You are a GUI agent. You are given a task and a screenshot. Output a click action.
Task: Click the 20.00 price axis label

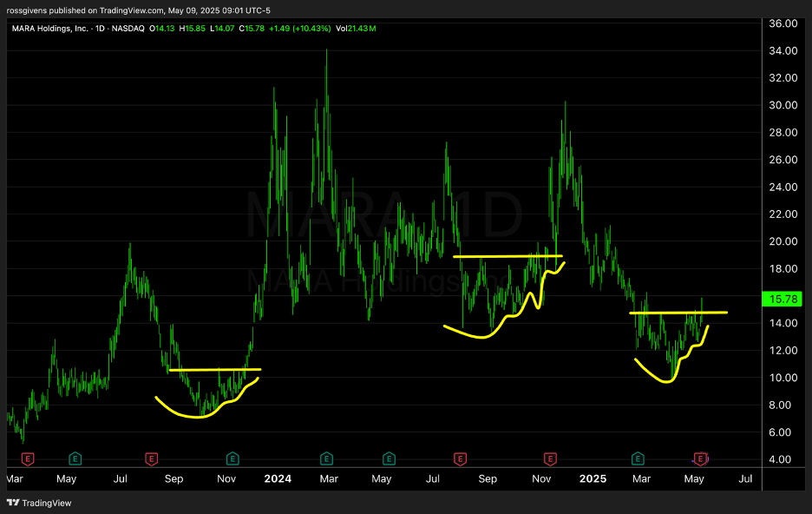(783, 241)
